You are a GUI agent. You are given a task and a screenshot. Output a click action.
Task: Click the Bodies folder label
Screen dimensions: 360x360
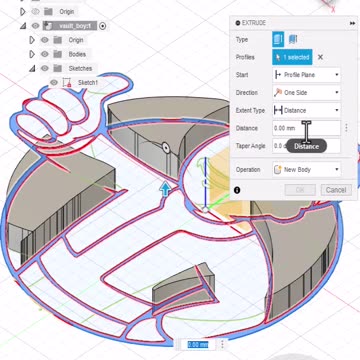click(77, 54)
